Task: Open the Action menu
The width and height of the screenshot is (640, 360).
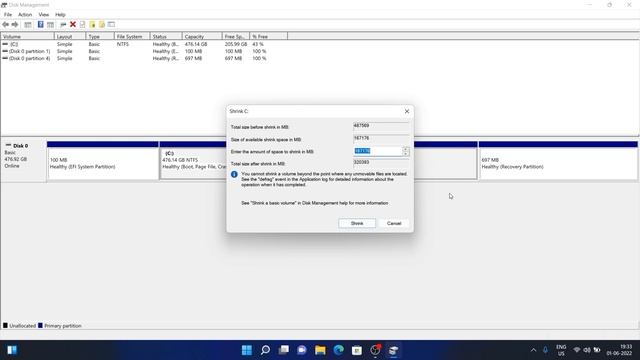Action: (x=25, y=15)
